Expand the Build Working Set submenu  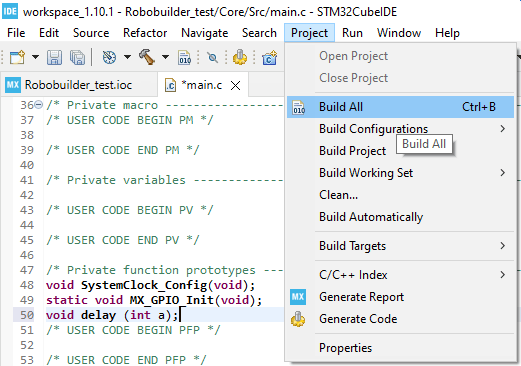click(x=400, y=173)
